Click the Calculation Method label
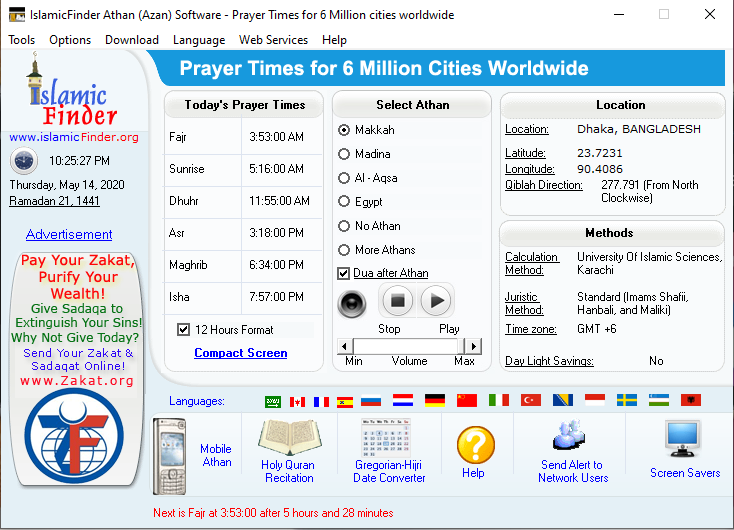Image resolution: width=734 pixels, height=530 pixels. pos(531,263)
